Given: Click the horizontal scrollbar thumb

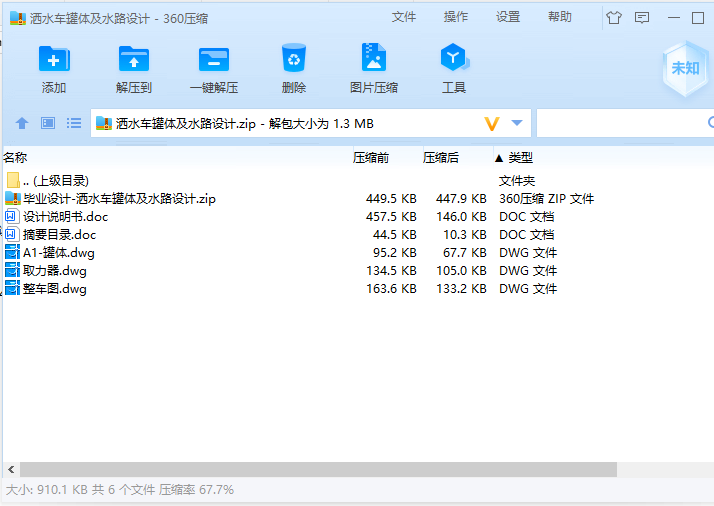Looking at the screenshot, I should click(x=318, y=469).
